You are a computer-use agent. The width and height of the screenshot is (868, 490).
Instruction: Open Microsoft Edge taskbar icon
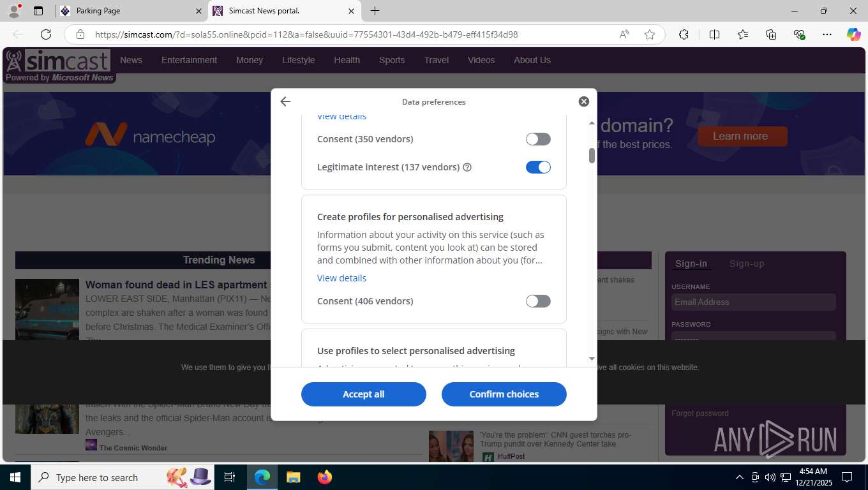click(x=262, y=477)
